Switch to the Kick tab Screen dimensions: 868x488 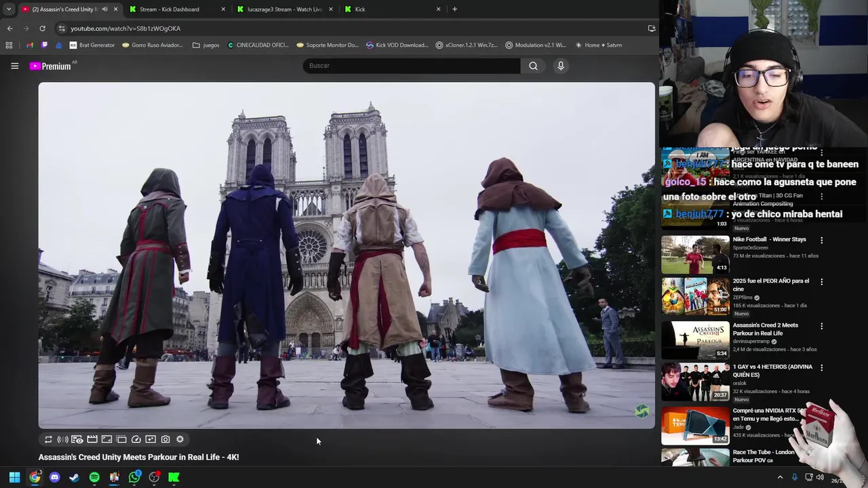[393, 9]
